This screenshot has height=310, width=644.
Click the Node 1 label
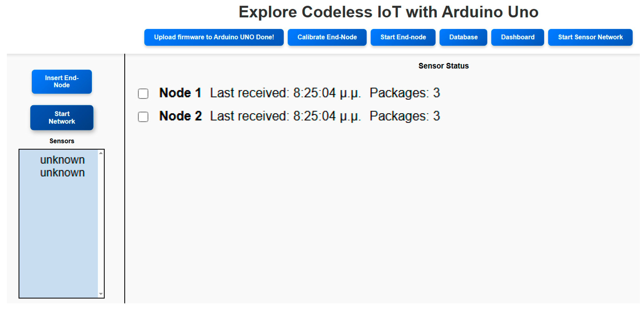click(180, 93)
